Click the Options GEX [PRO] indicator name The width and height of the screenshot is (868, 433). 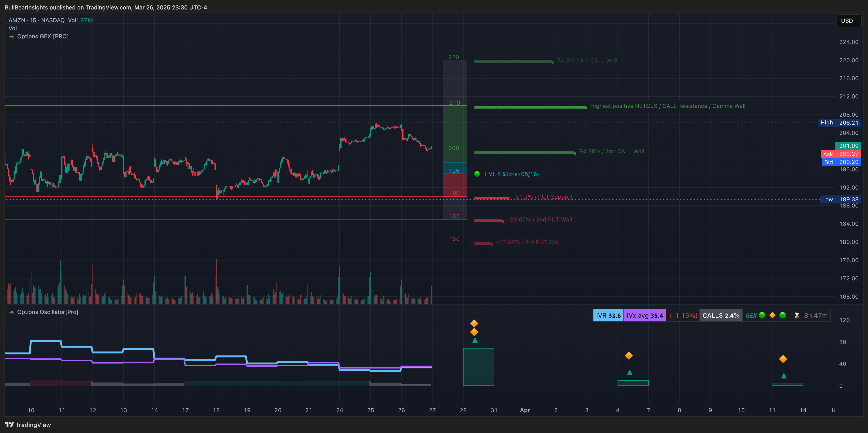click(x=43, y=36)
